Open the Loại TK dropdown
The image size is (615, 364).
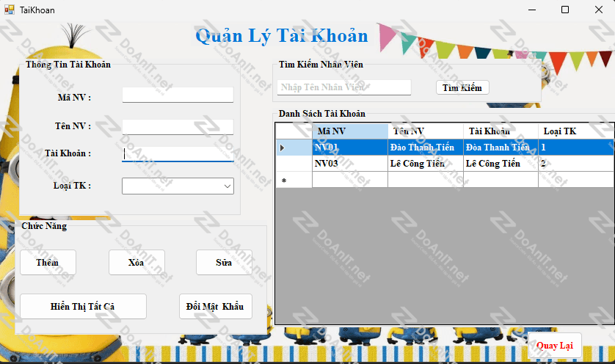178,186
